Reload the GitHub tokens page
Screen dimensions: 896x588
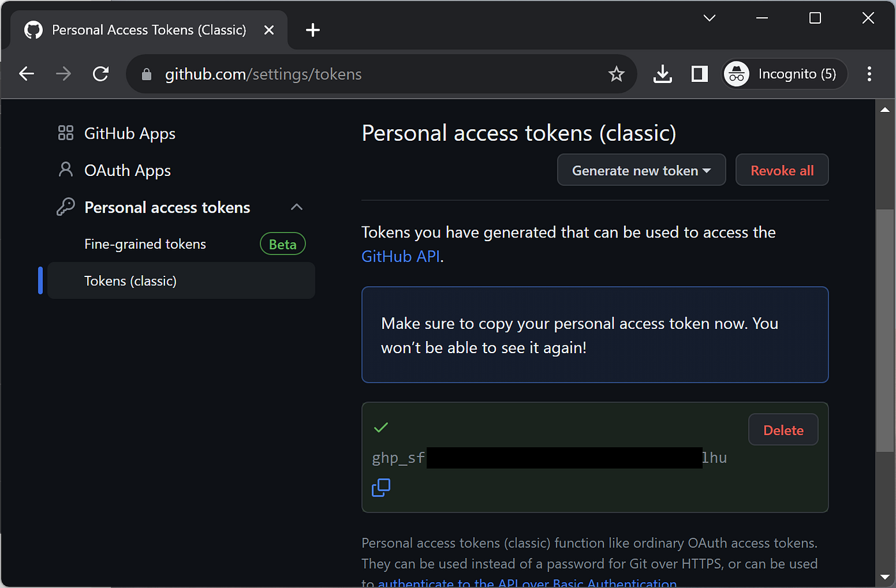coord(100,74)
